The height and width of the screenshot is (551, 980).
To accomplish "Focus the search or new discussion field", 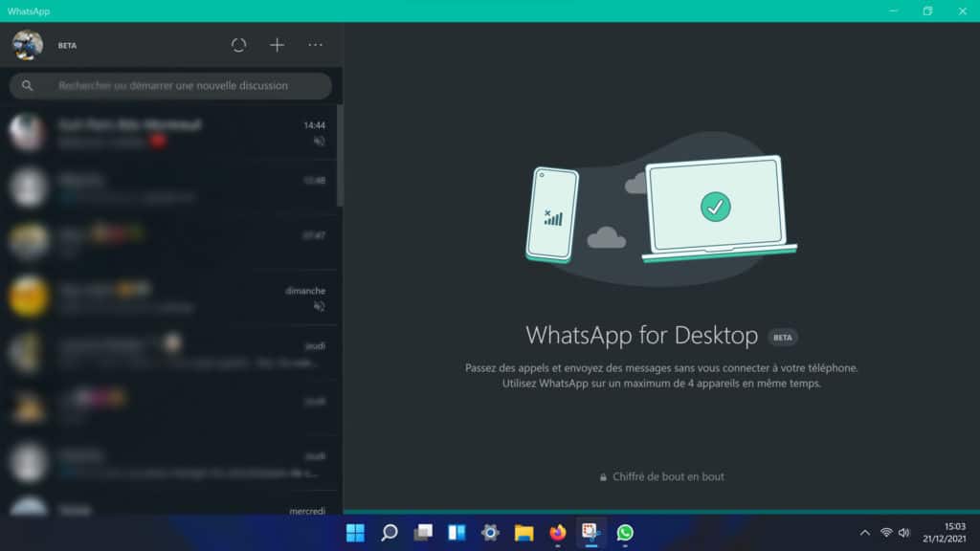I will click(x=170, y=85).
